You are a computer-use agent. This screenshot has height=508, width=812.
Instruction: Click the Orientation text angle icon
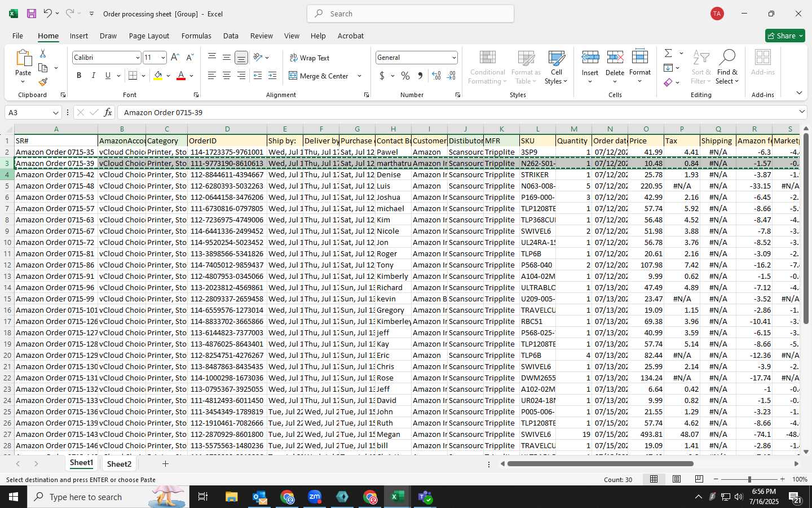pyautogui.click(x=258, y=57)
